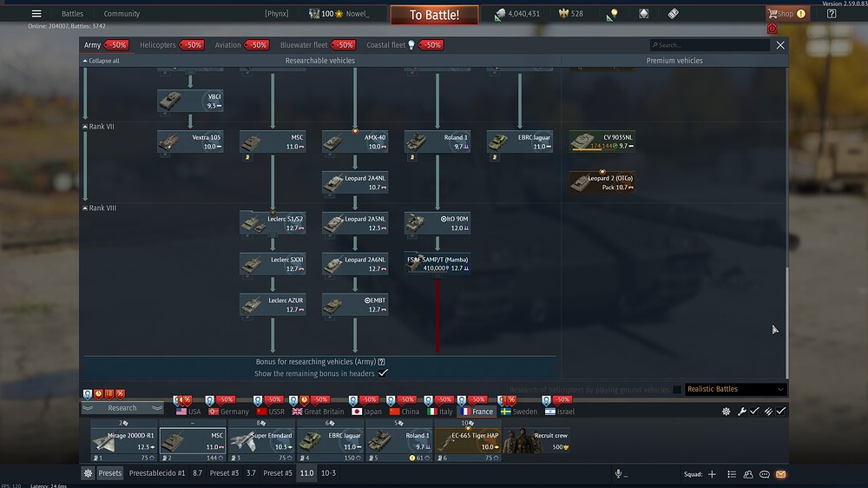
Task: Click the vehicle search field
Action: click(x=710, y=45)
